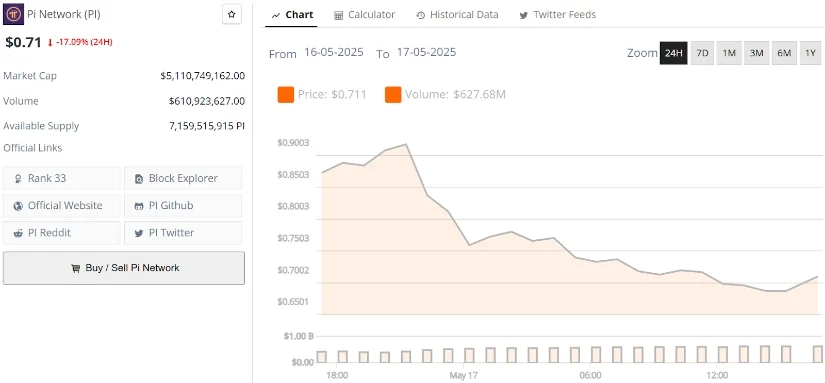This screenshot has height=383, width=825.
Task: Click the chart line icon in Chart tab
Action: coord(276,15)
